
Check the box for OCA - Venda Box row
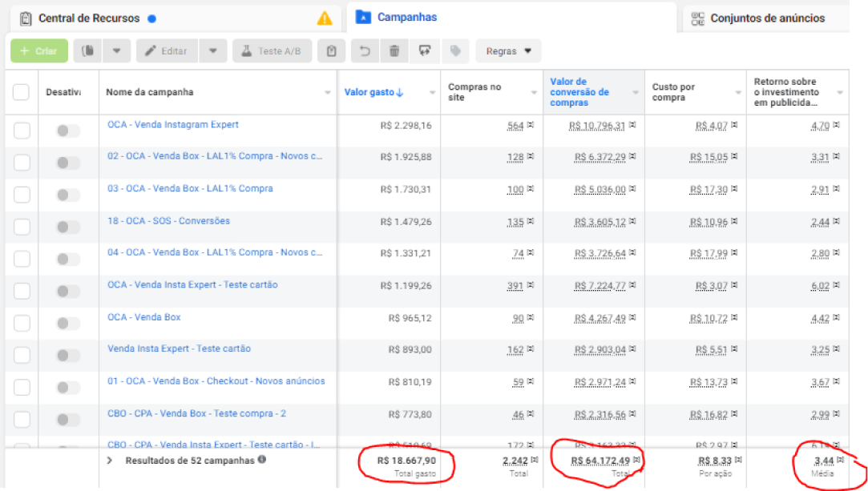[x=22, y=323]
